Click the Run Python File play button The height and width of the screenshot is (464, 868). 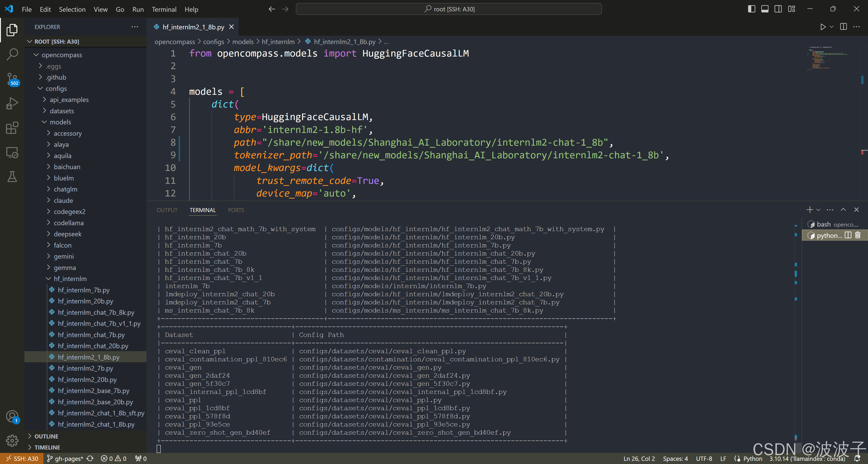823,27
